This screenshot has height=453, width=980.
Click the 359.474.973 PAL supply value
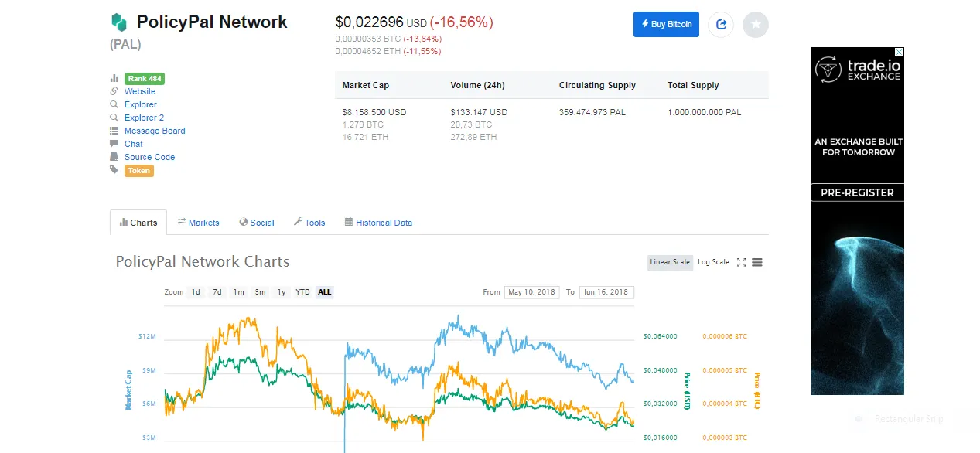point(592,112)
